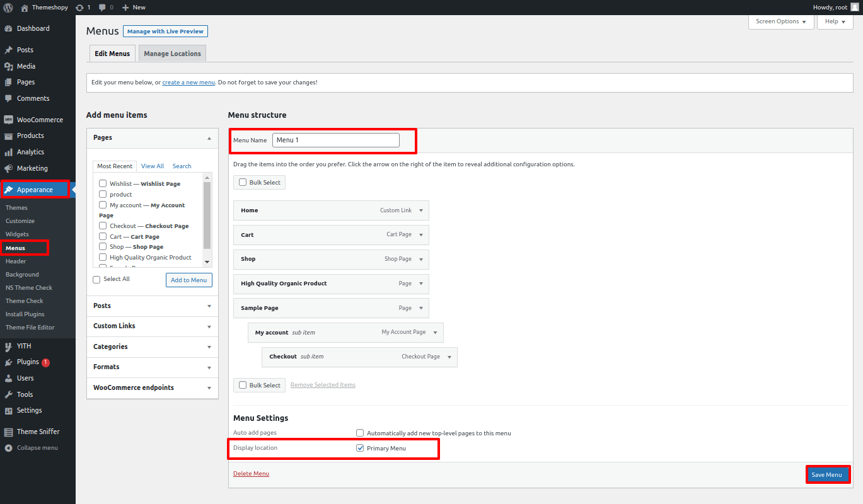
Task: Click the comments bubble icon in the admin bar
Action: click(x=102, y=8)
